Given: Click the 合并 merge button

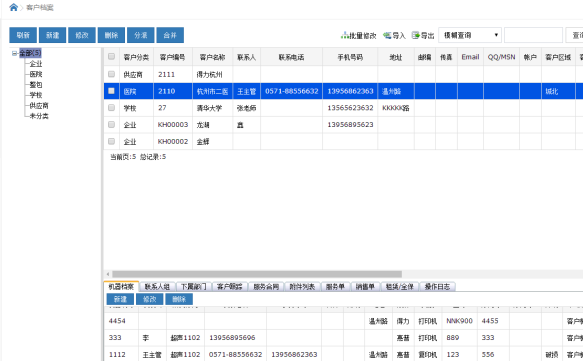Looking at the screenshot, I should click(170, 35).
